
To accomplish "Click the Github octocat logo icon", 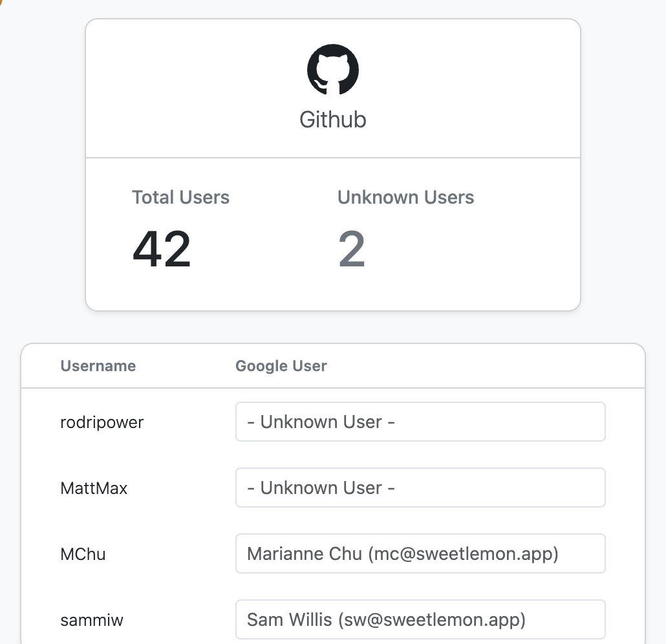I will (333, 69).
